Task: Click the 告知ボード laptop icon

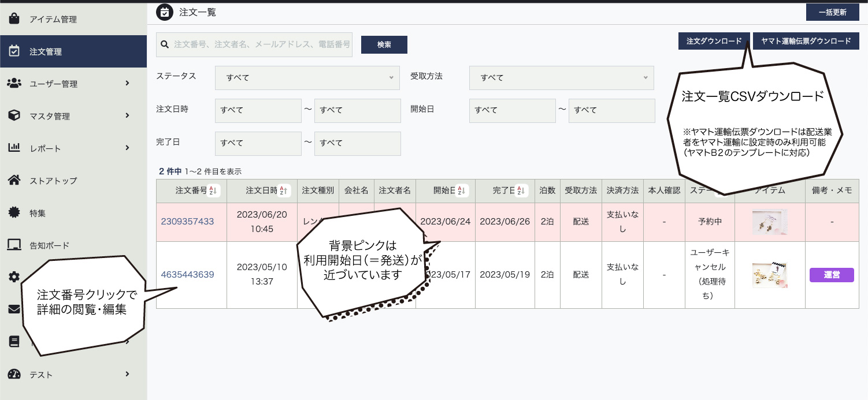Action: [x=14, y=245]
